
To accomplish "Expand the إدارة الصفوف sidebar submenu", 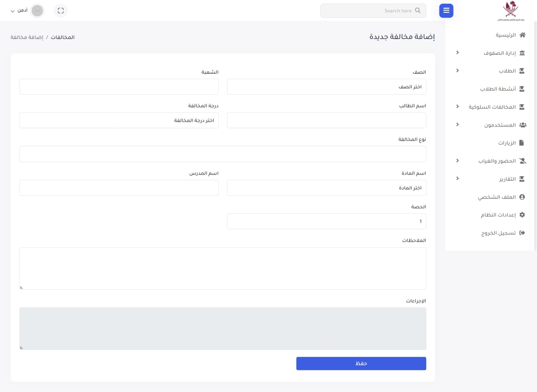I will (457, 53).
